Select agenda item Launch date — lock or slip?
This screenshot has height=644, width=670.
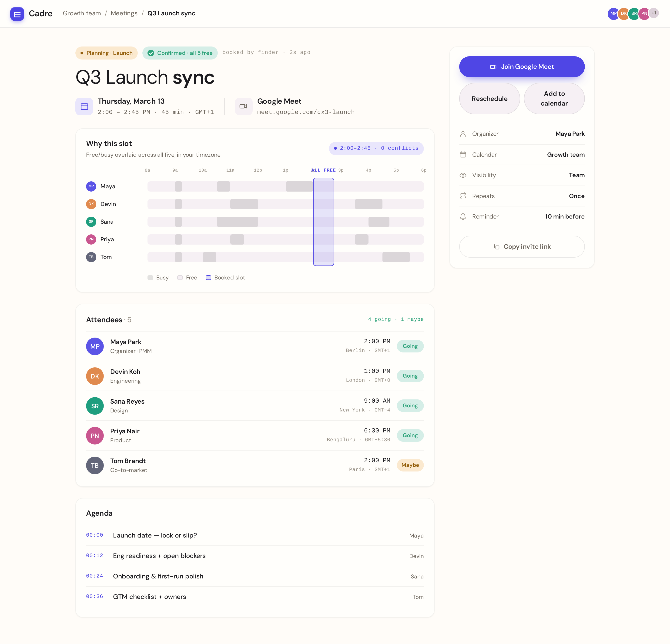255,535
